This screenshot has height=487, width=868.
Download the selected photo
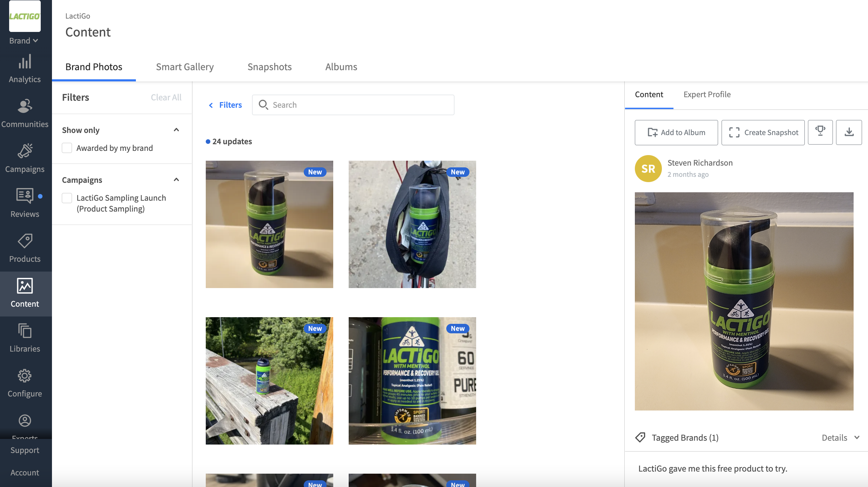[849, 132]
